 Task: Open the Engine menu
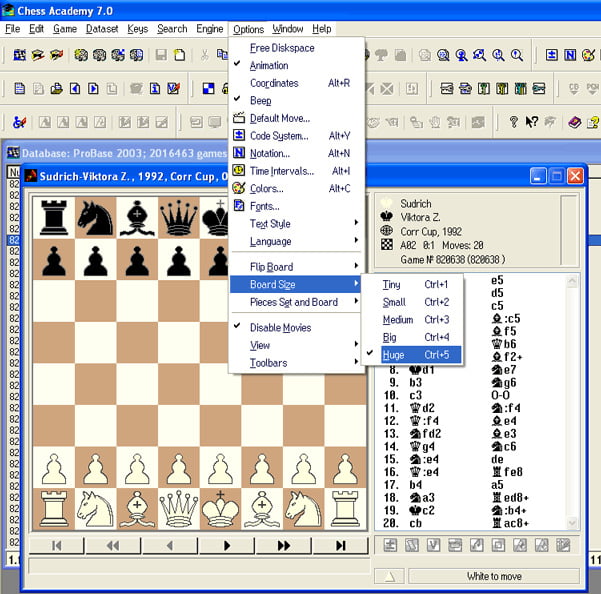click(x=209, y=29)
